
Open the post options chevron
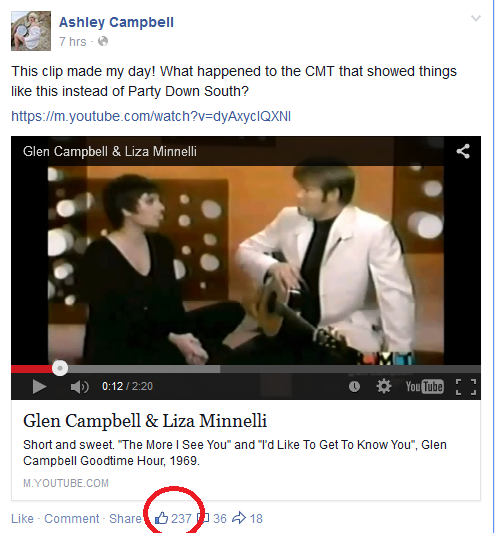tap(476, 18)
